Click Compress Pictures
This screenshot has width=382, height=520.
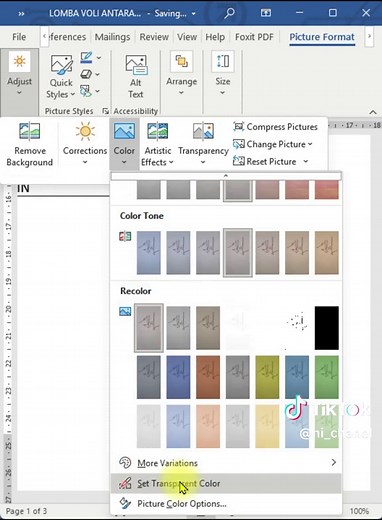275,127
